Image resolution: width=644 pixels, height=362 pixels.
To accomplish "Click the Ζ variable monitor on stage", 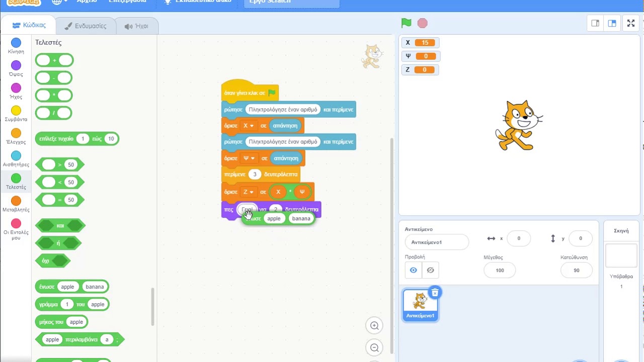I will click(420, 70).
